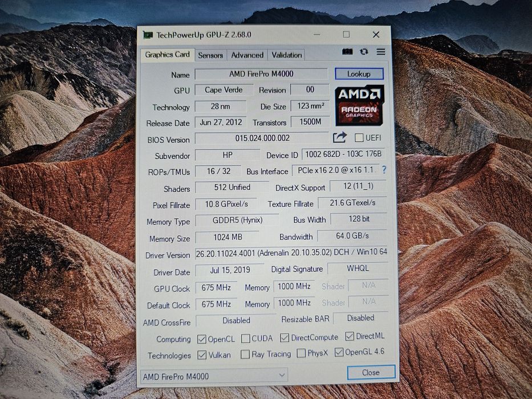
Task: Click the AMD Radeon Graphics logo
Action: pos(360,105)
